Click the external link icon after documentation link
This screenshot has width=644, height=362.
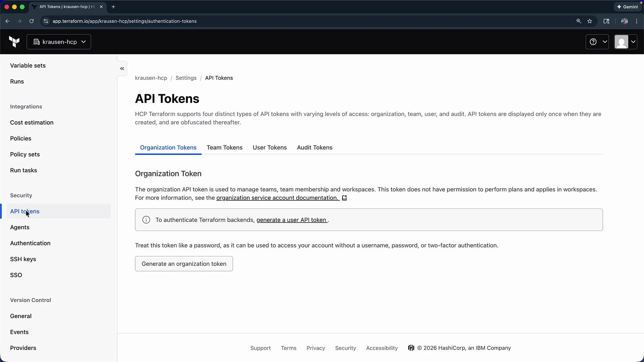344,198
